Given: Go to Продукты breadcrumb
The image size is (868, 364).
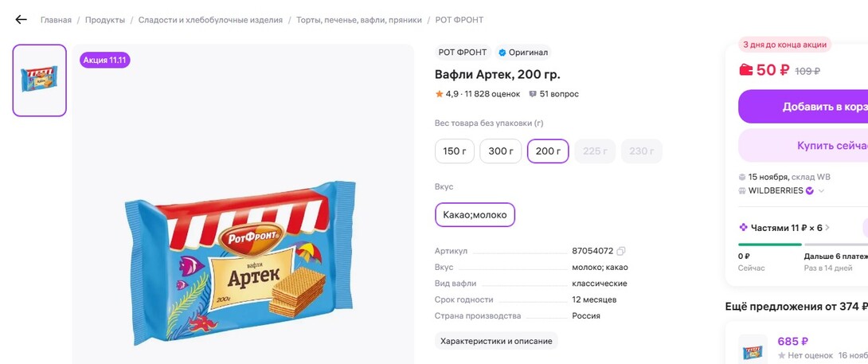Looking at the screenshot, I should [105, 20].
